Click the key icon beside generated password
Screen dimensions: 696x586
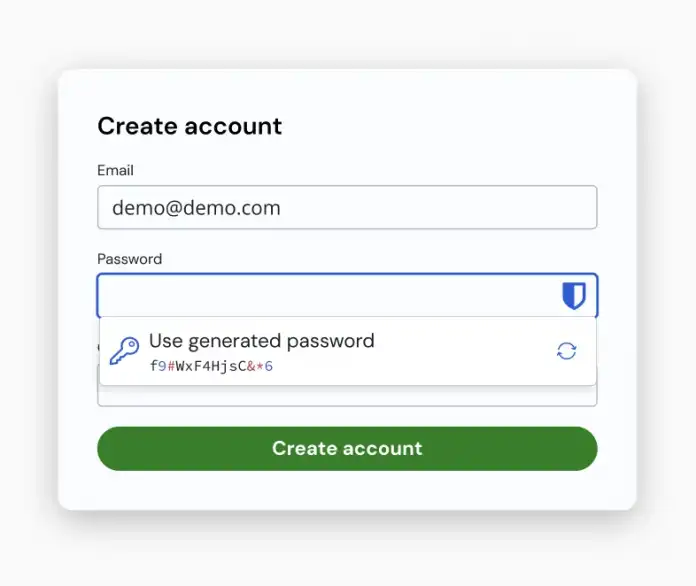click(x=124, y=351)
